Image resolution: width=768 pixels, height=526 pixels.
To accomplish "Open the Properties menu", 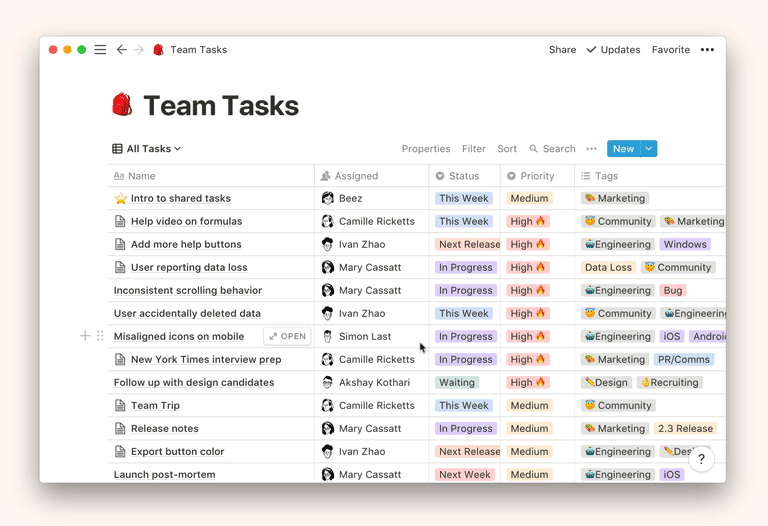I will click(x=426, y=149).
